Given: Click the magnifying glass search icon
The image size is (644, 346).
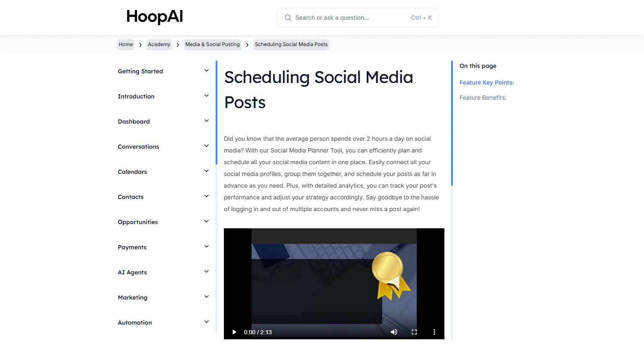Looking at the screenshot, I should point(288,18).
